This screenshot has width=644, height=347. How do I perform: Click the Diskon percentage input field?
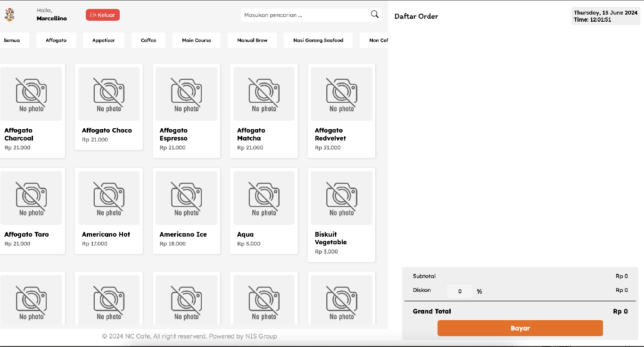click(x=460, y=291)
